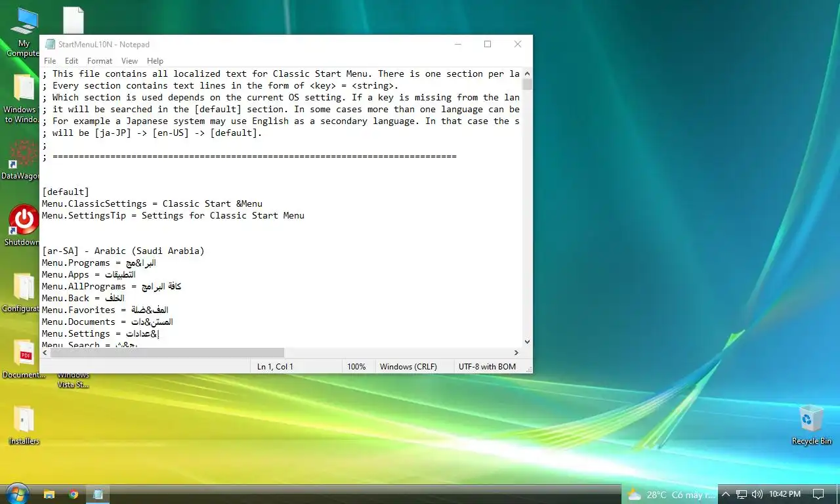The height and width of the screenshot is (504, 840).
Task: Click the [ar-SA] - Arabic (Saudi Arabia) line
Action: click(x=123, y=251)
